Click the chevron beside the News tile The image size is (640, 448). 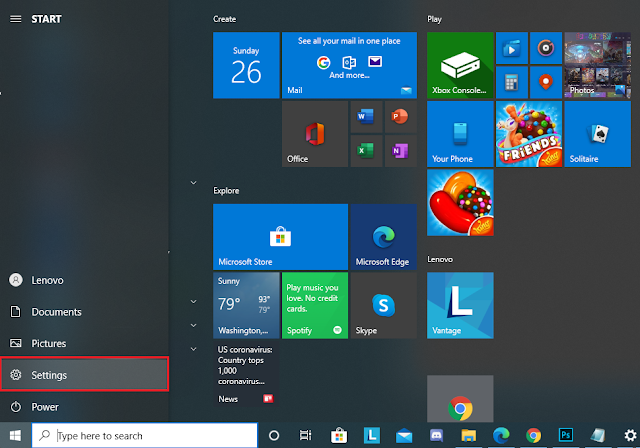coord(193,349)
